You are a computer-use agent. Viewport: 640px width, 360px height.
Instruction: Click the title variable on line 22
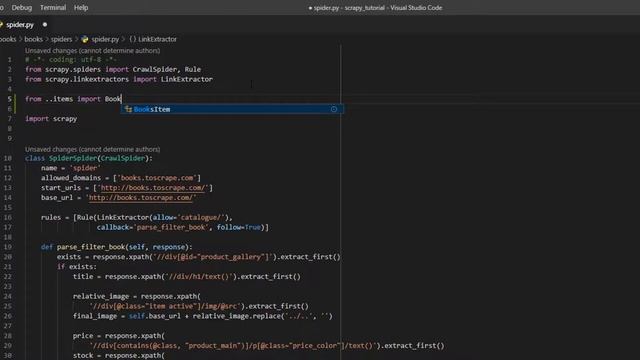tap(83, 276)
